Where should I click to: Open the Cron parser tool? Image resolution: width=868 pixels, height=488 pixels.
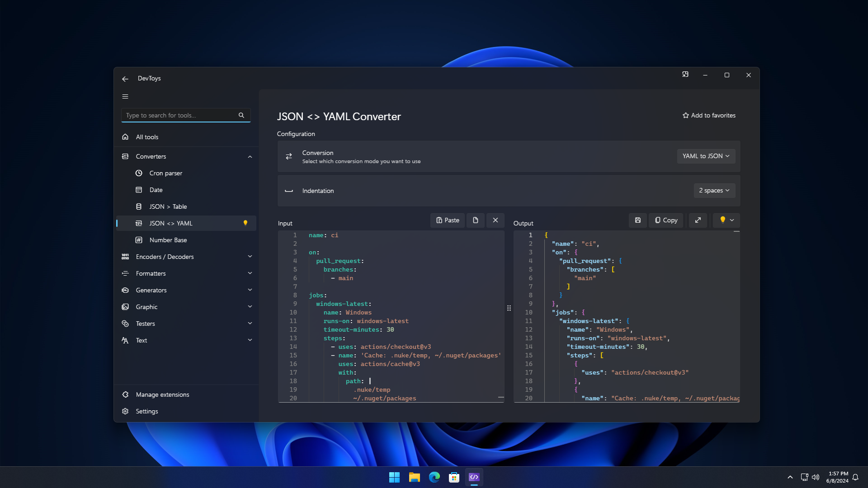point(186,173)
